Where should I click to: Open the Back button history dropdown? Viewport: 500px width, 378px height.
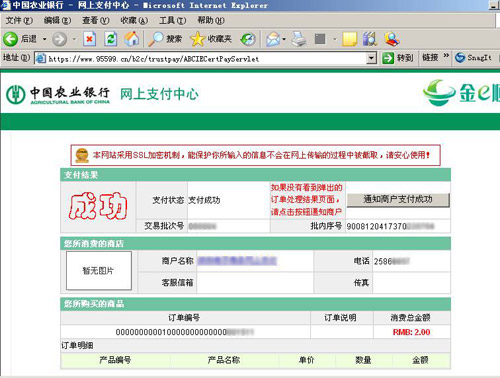click(x=45, y=39)
